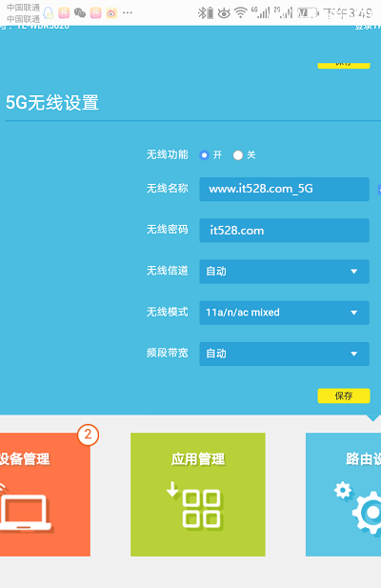Tap the eye comfort status icon
This screenshot has height=588, width=381.
pyautogui.click(x=224, y=13)
